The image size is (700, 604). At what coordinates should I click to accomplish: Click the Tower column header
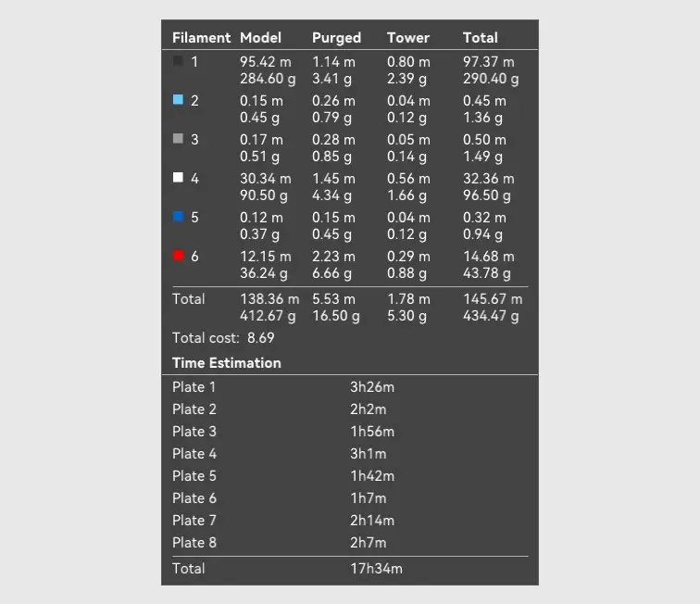pyautogui.click(x=408, y=38)
